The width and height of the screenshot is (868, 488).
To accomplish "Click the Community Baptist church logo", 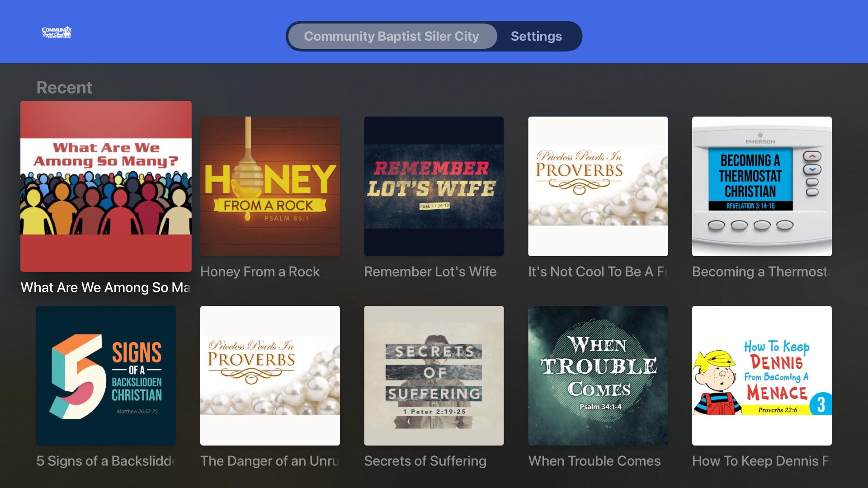I will click(57, 32).
